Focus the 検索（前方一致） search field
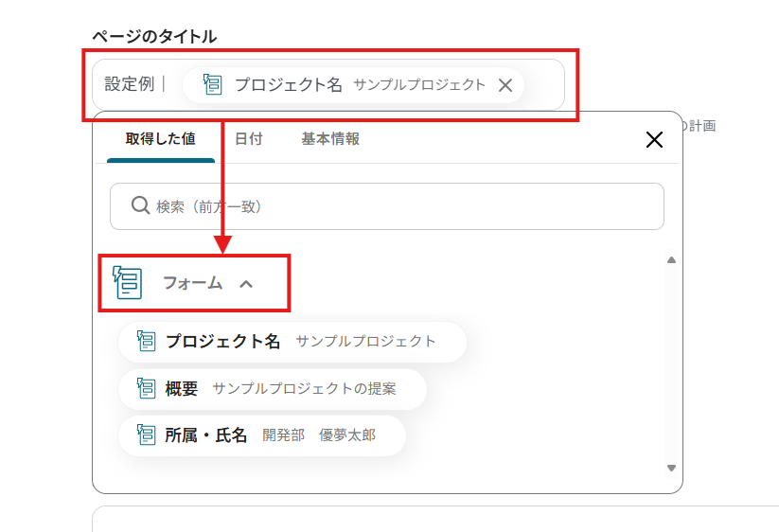Image resolution: width=779 pixels, height=532 pixels. 398,205
